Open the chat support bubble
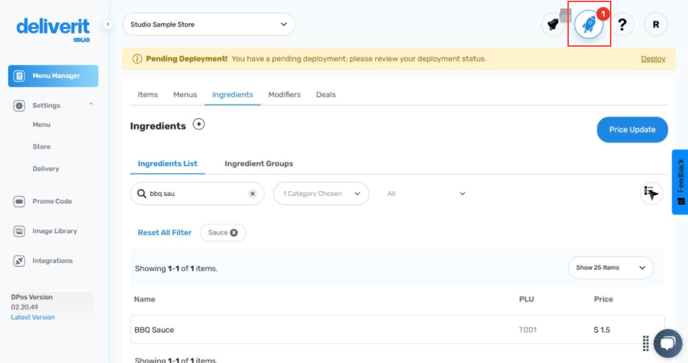The width and height of the screenshot is (688, 363). click(x=668, y=343)
